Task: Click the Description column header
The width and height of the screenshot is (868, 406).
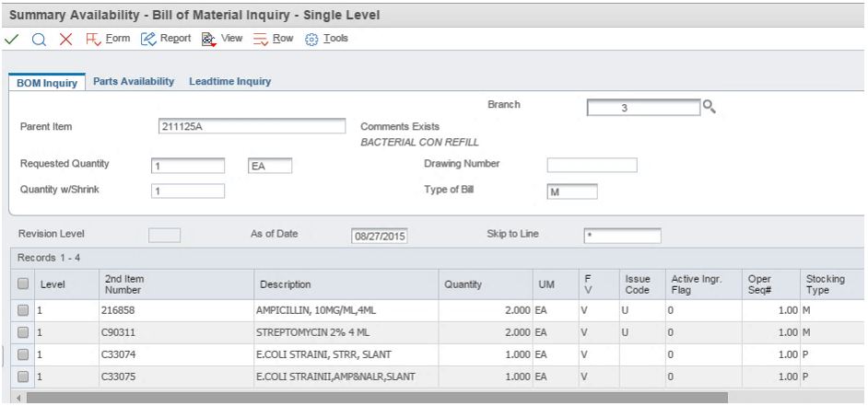Action: click(x=346, y=284)
